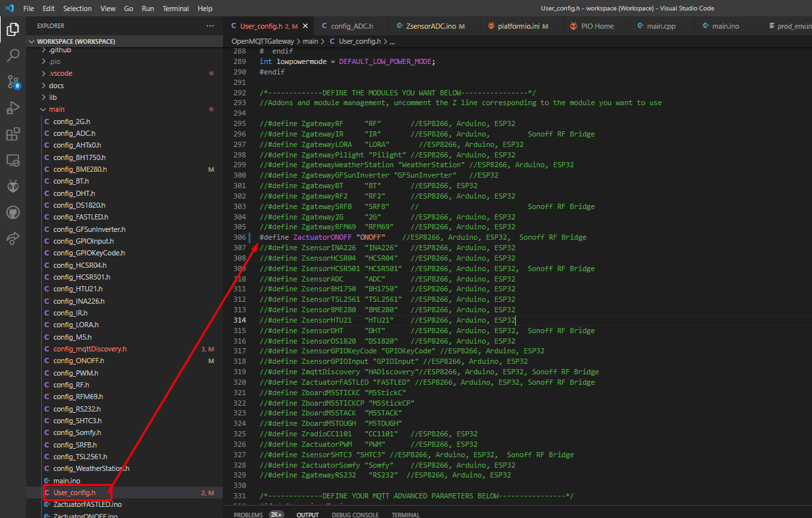Click the PIO Home tab icon
This screenshot has height=518, width=812.
[x=573, y=26]
